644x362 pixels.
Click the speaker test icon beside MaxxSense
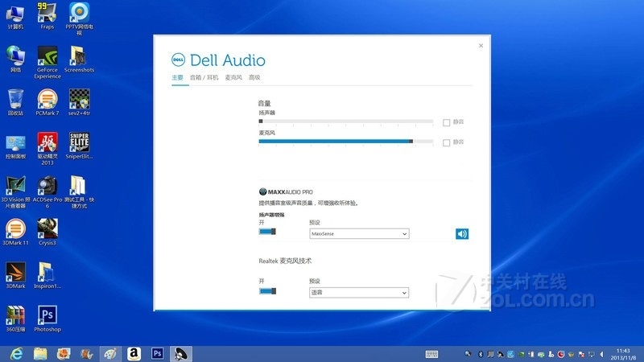(462, 234)
